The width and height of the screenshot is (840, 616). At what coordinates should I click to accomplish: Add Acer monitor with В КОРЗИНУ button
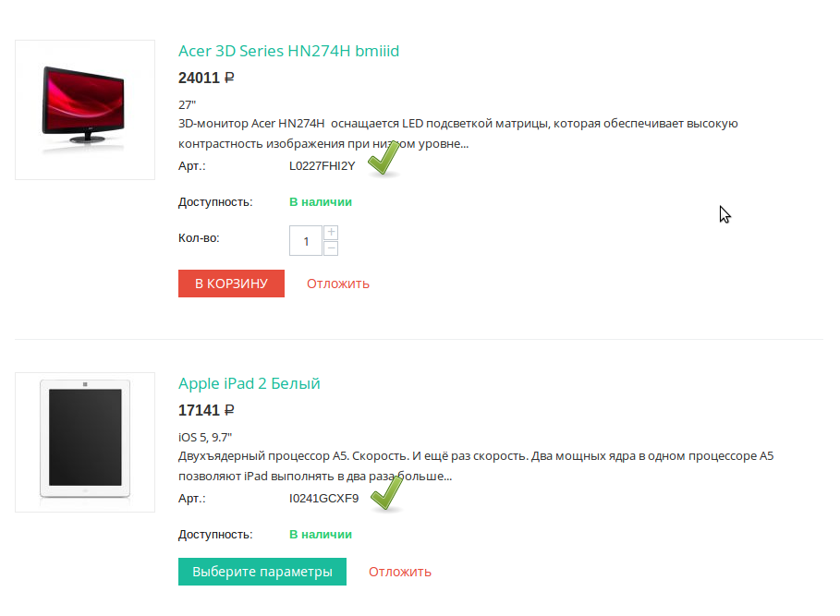[231, 284]
